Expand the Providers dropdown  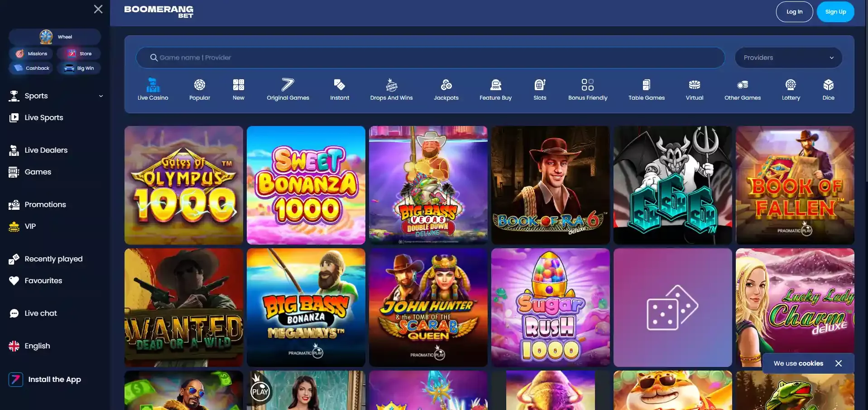pos(788,58)
